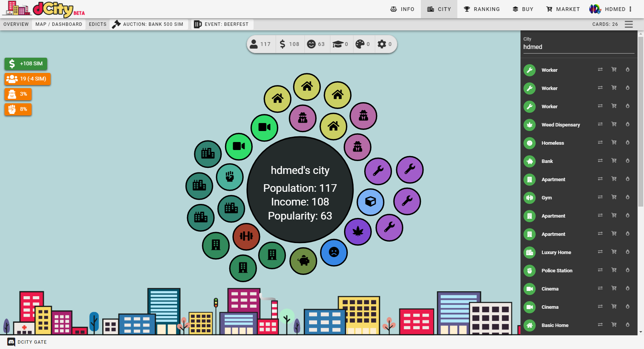Transfer the Basic Home card
644x349 pixels.
600,325
